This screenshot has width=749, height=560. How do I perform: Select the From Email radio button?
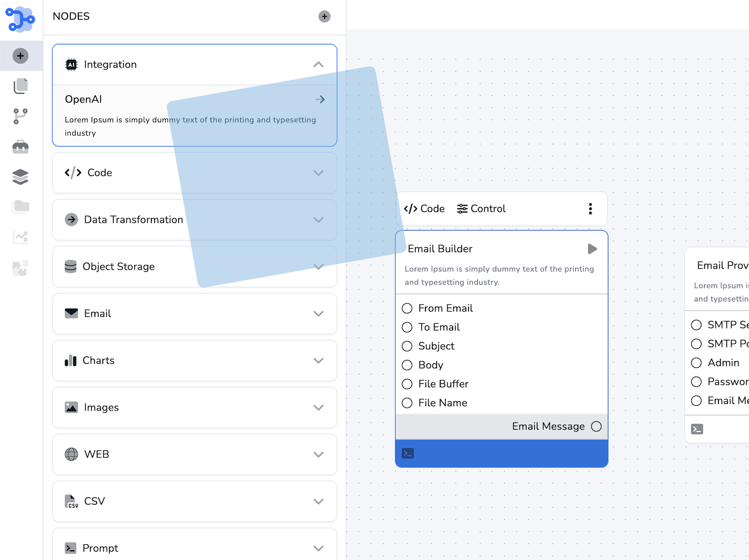click(x=407, y=308)
